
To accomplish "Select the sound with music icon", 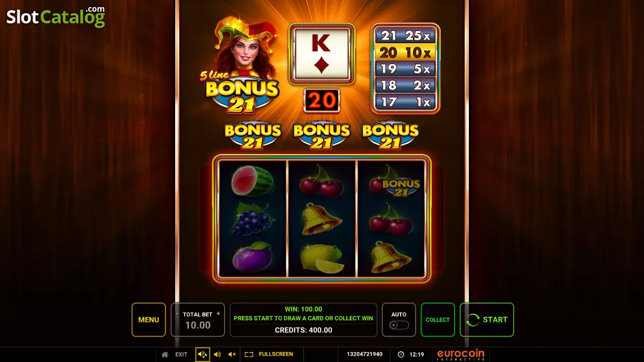I will (203, 354).
